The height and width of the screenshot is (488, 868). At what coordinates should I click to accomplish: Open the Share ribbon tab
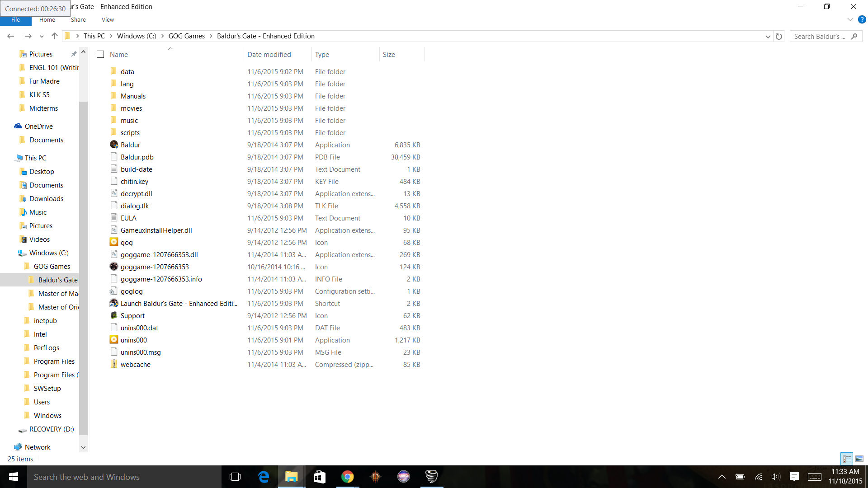point(78,20)
